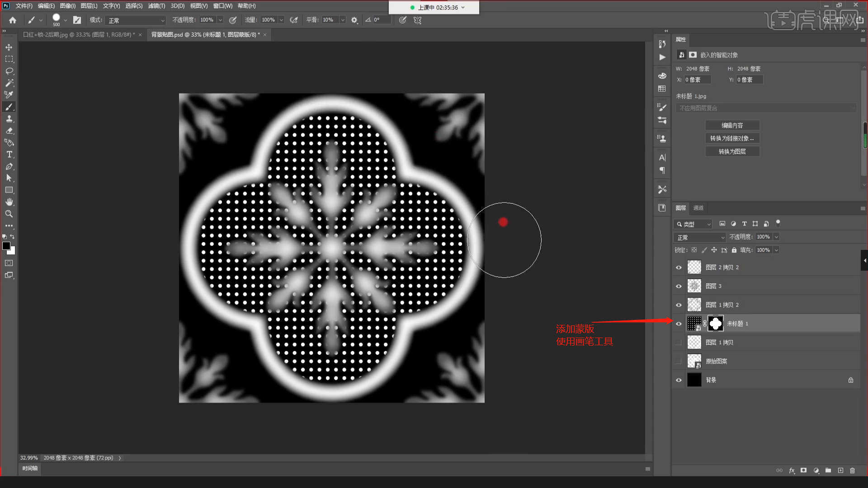Create a new adjustment layer
868x488 pixels.
point(816,470)
